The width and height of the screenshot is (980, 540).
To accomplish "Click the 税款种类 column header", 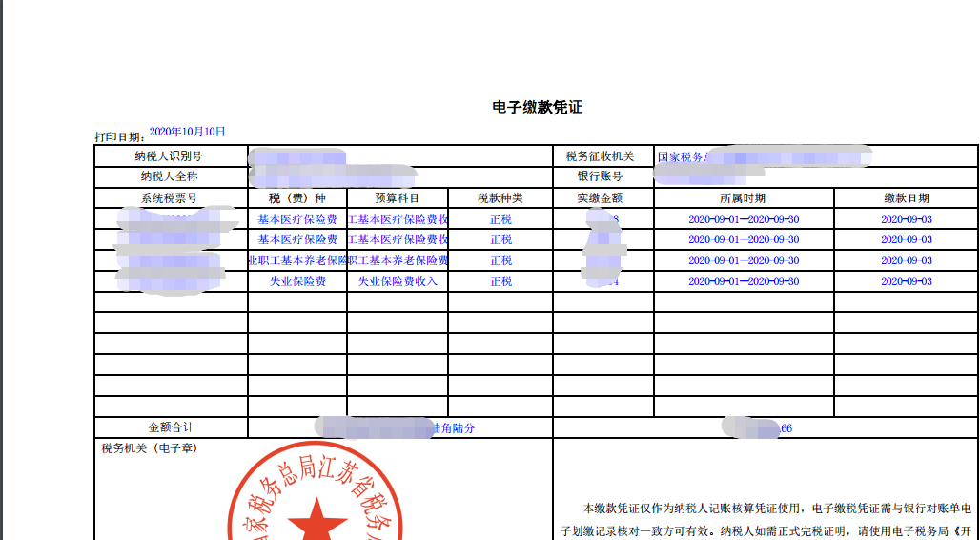I will tap(500, 198).
